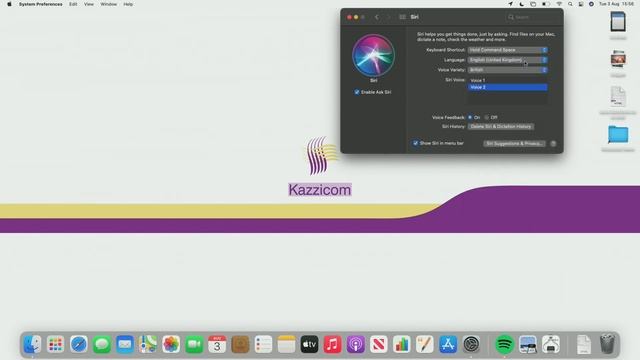Open the Window menu

coord(109,4)
